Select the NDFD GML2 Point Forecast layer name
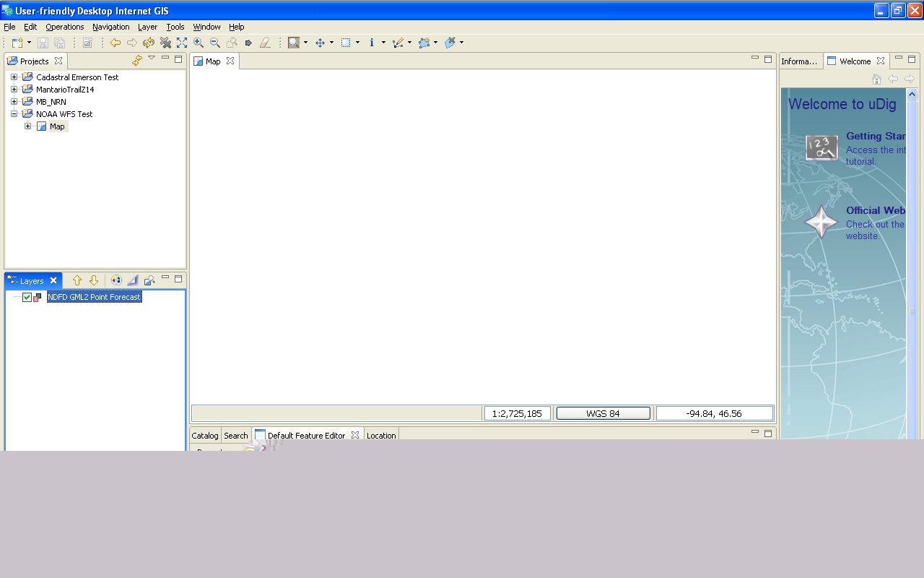This screenshot has width=924, height=578. [x=94, y=297]
